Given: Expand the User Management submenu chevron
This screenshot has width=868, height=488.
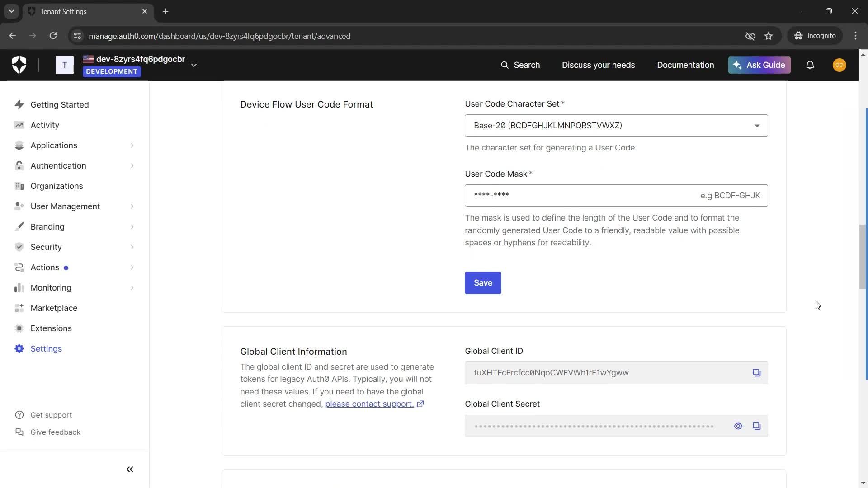Looking at the screenshot, I should [x=132, y=206].
